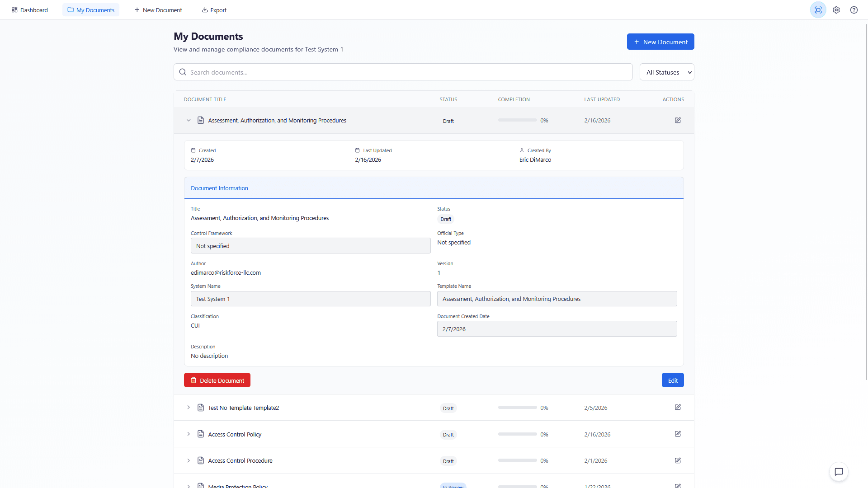Open the edit icon for Assessment Procedures document
The height and width of the screenshot is (488, 868).
pos(677,120)
